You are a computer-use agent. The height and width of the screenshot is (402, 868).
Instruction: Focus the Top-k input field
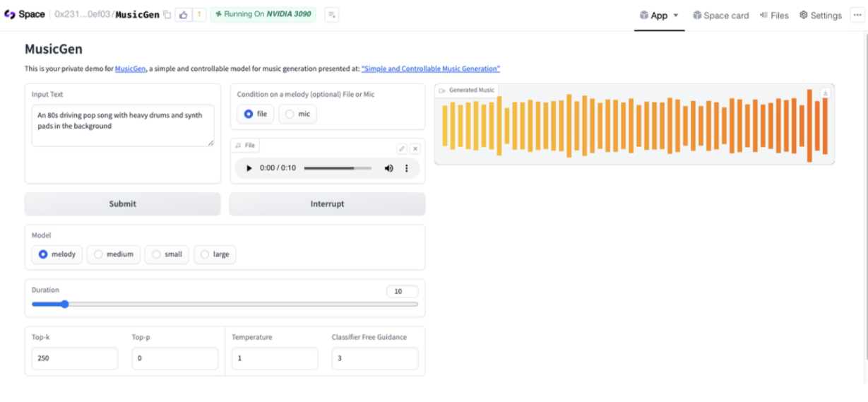click(x=74, y=358)
